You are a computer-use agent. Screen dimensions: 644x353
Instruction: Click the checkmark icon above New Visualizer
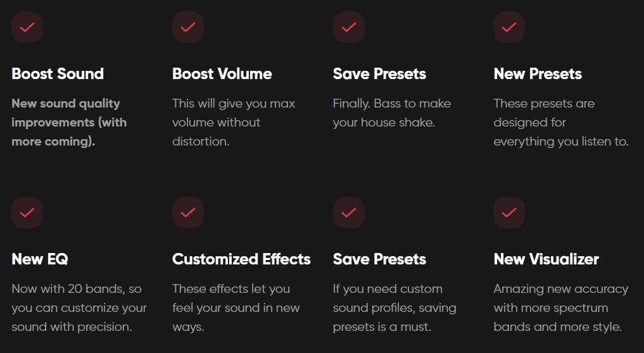pos(509,212)
